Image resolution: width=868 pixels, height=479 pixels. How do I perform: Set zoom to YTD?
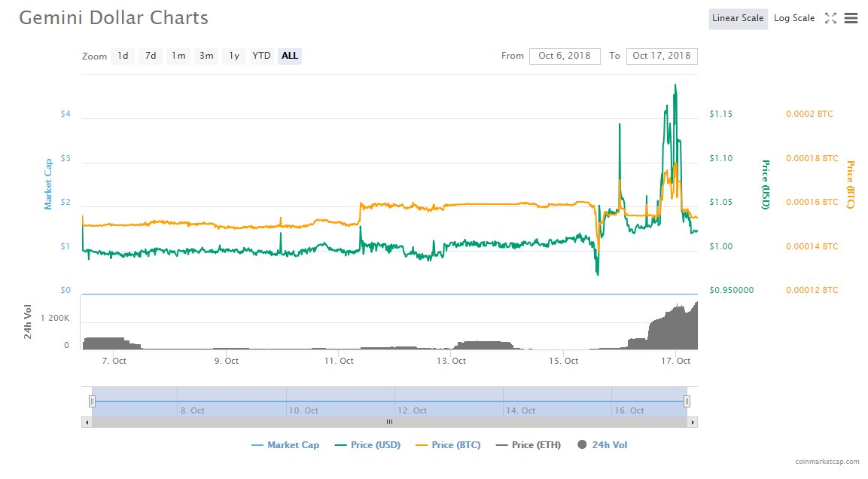pyautogui.click(x=261, y=56)
